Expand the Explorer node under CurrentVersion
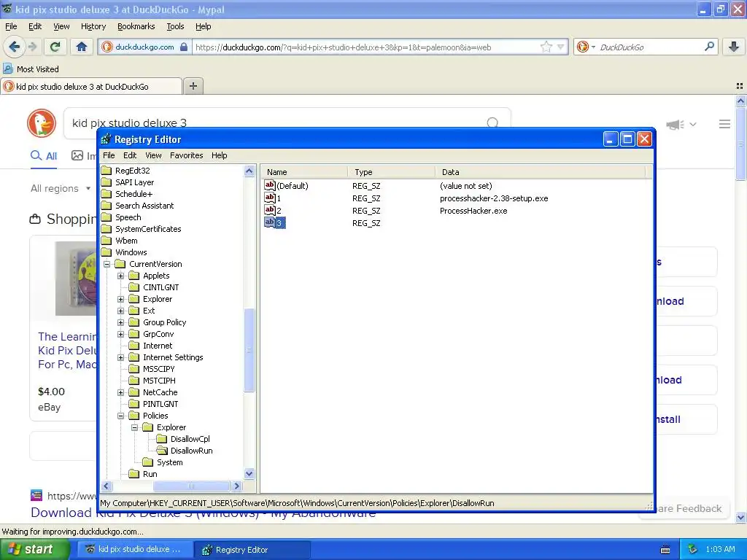747x560 pixels. (x=121, y=299)
